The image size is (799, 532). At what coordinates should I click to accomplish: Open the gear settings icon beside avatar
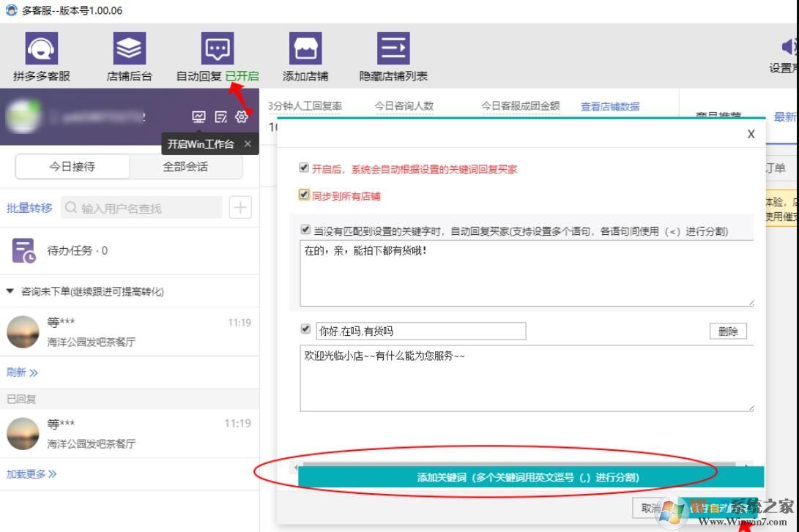(x=242, y=116)
